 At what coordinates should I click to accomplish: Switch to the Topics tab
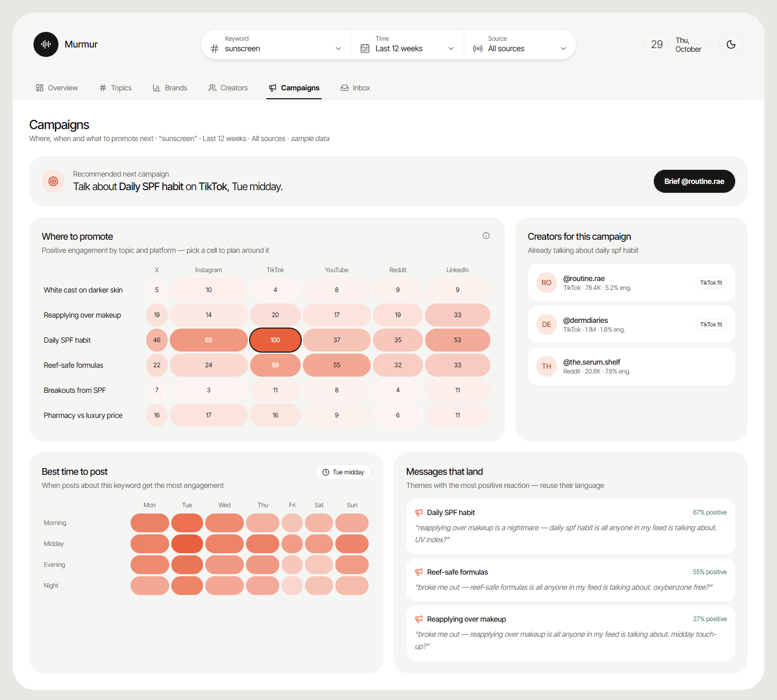(115, 88)
